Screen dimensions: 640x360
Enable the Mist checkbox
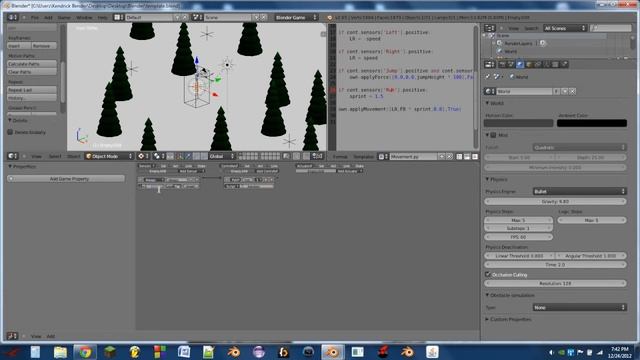(x=493, y=135)
